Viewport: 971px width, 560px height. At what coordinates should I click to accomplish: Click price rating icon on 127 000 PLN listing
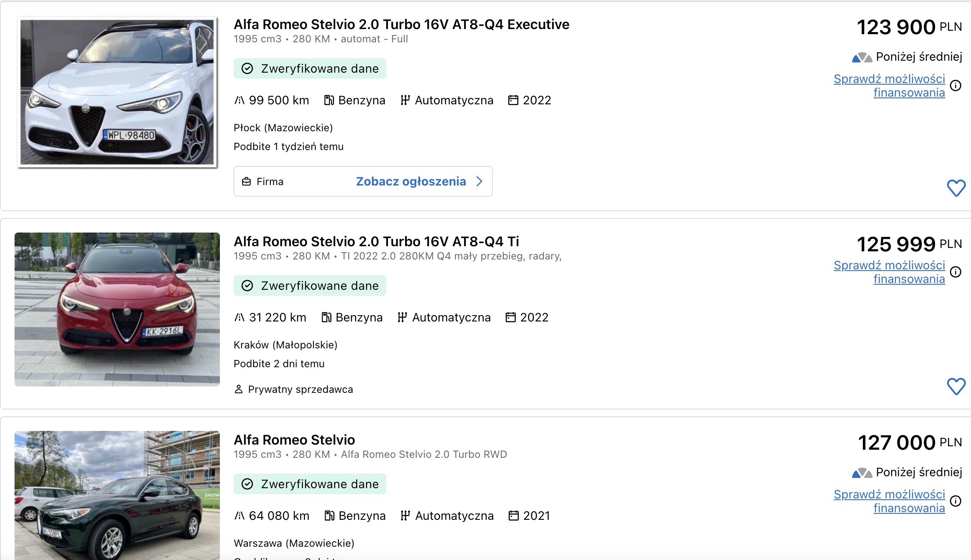point(862,473)
